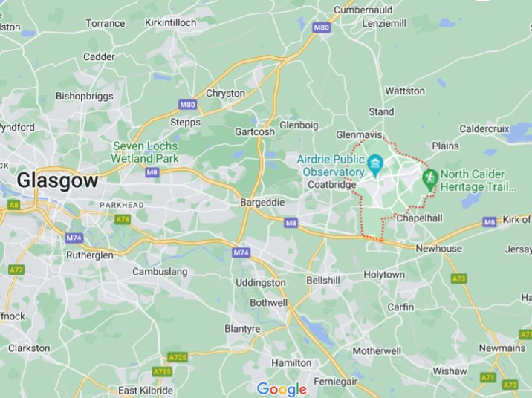Image resolution: width=532 pixels, height=398 pixels.
Task: Click the Airdrie Public Observatory text label
Action: pos(331,166)
